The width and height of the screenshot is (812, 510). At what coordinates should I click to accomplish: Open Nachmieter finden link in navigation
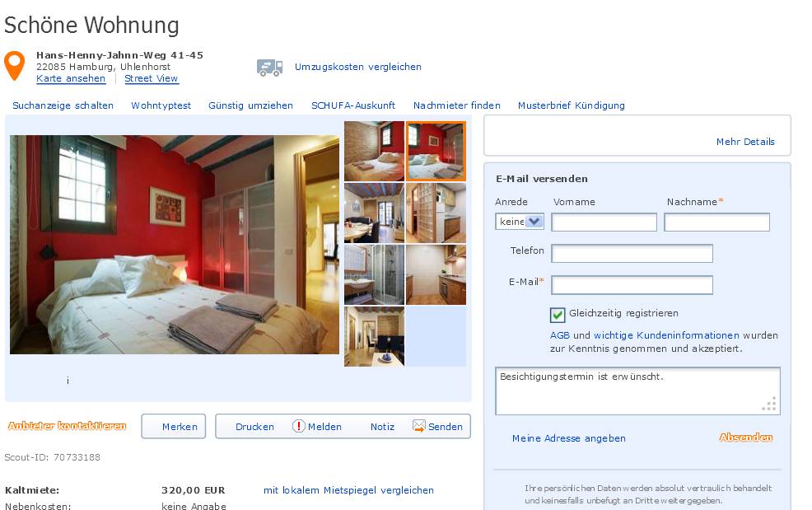click(x=457, y=105)
